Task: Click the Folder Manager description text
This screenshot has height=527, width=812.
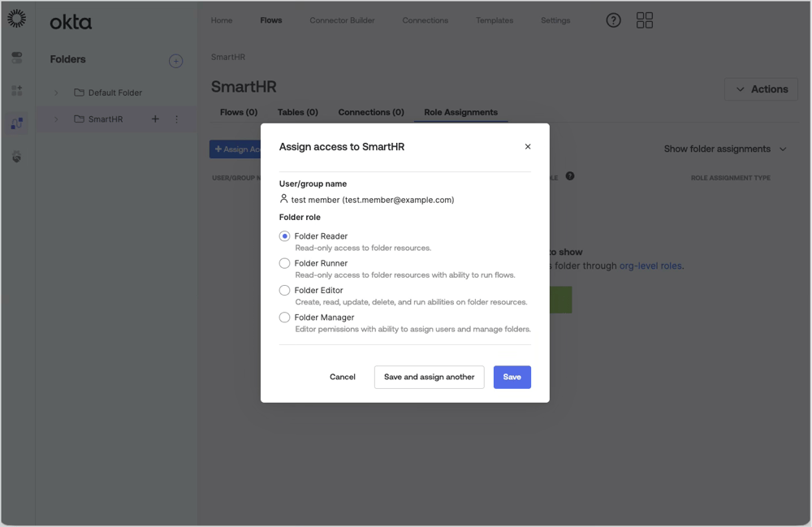Action: tap(412, 329)
